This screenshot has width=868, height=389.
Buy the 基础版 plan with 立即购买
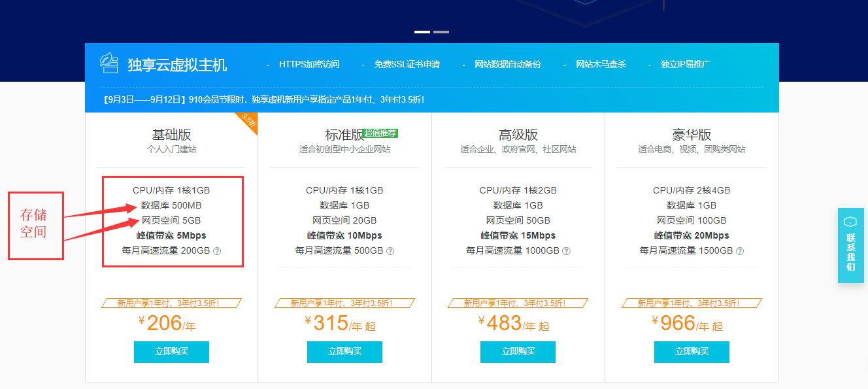[171, 352]
